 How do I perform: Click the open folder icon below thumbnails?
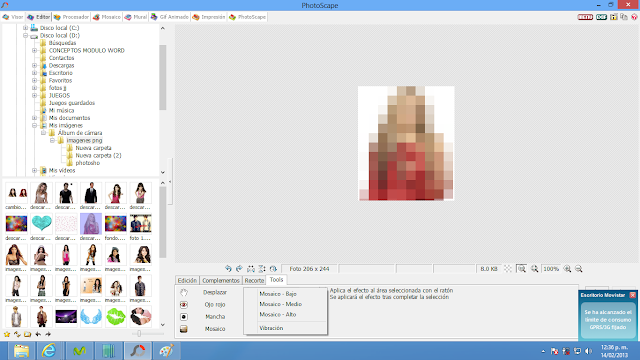[27, 334]
